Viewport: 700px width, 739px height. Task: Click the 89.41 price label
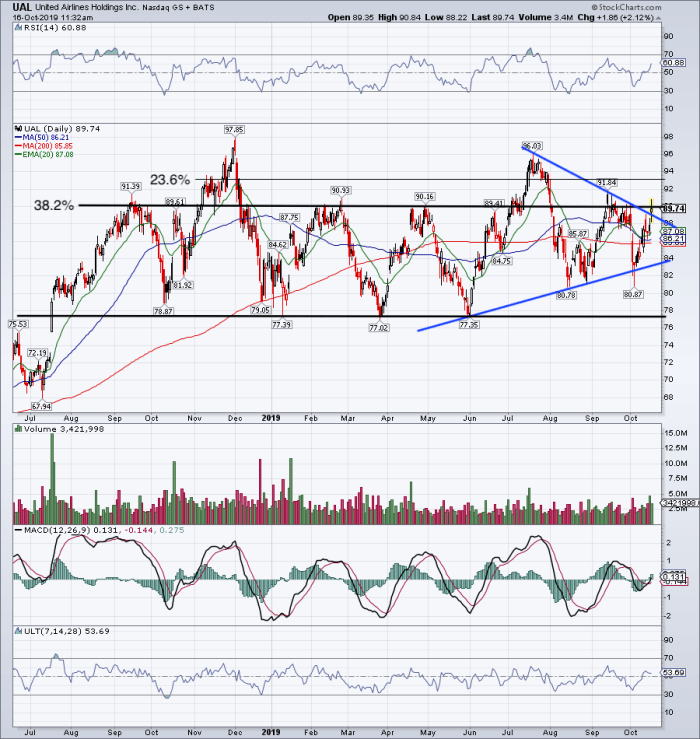pos(494,204)
